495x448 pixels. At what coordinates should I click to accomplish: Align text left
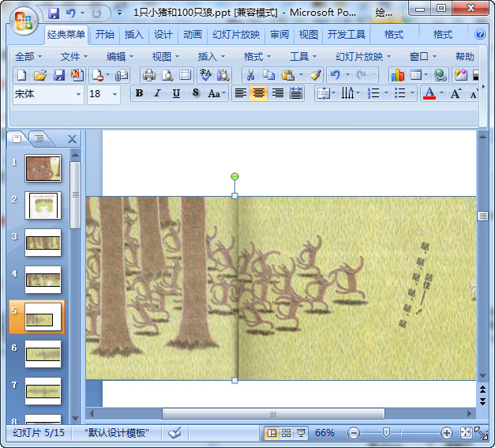[241, 93]
